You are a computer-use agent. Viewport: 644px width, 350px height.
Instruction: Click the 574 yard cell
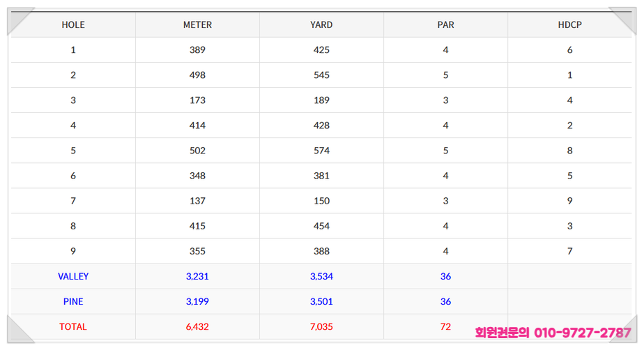[321, 151]
